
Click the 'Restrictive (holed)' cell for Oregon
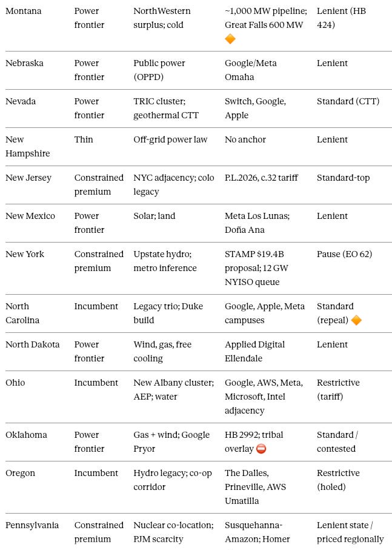[x=338, y=480]
